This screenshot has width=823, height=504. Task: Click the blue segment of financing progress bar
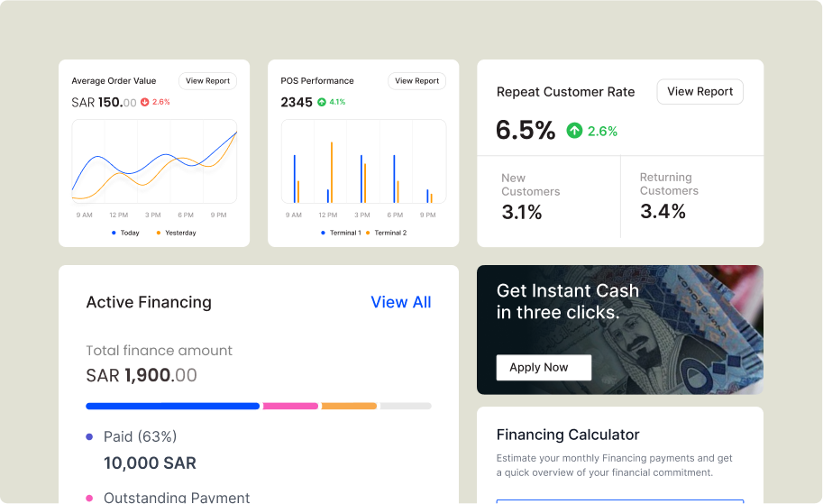point(173,406)
